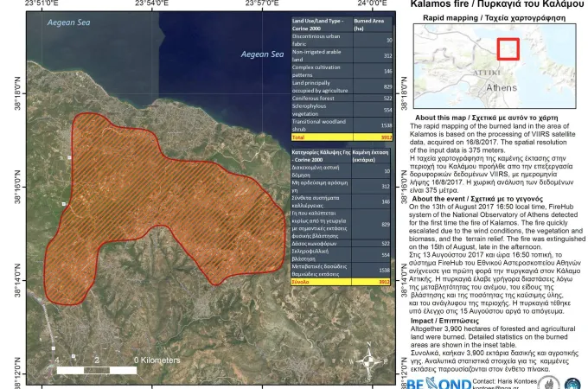Click the white square marker near 38°16'0"N
This screenshot has height=389, width=588.
(x=64, y=204)
